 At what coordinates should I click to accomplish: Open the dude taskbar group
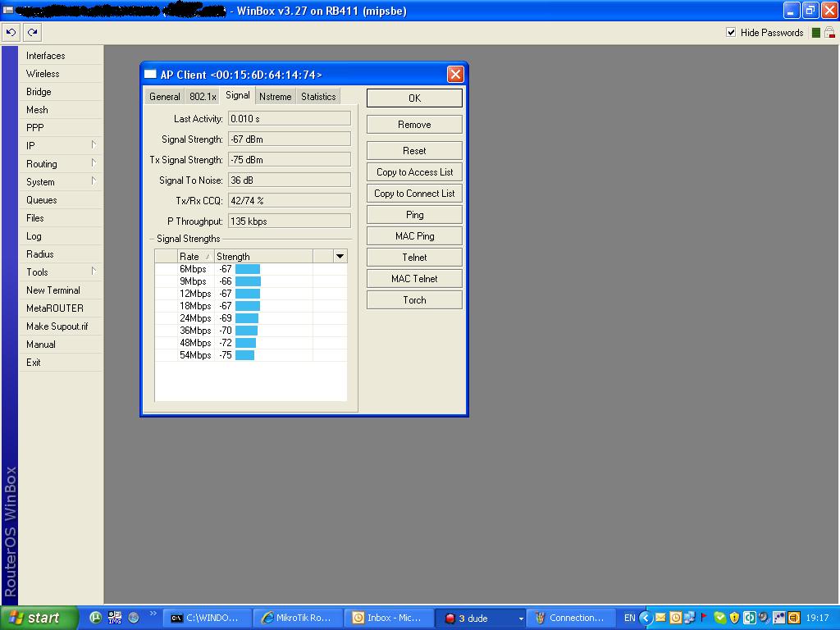(x=479, y=618)
